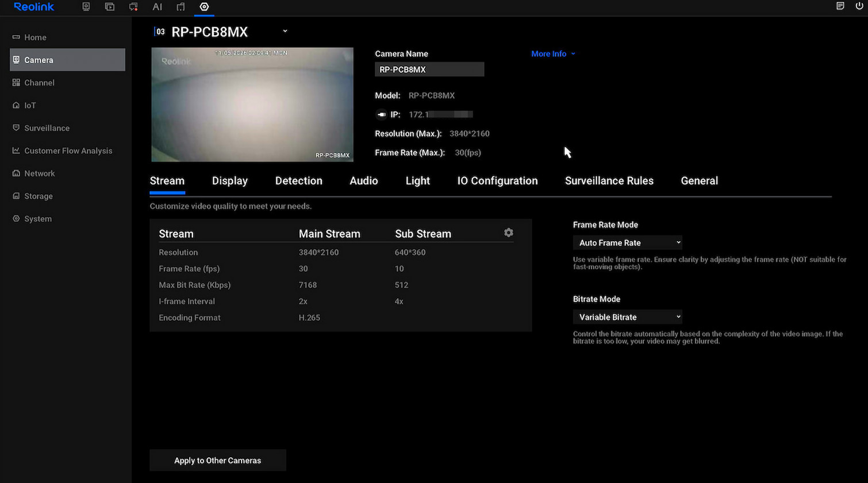Click the Camera Name input field
The height and width of the screenshot is (483, 868).
[429, 69]
